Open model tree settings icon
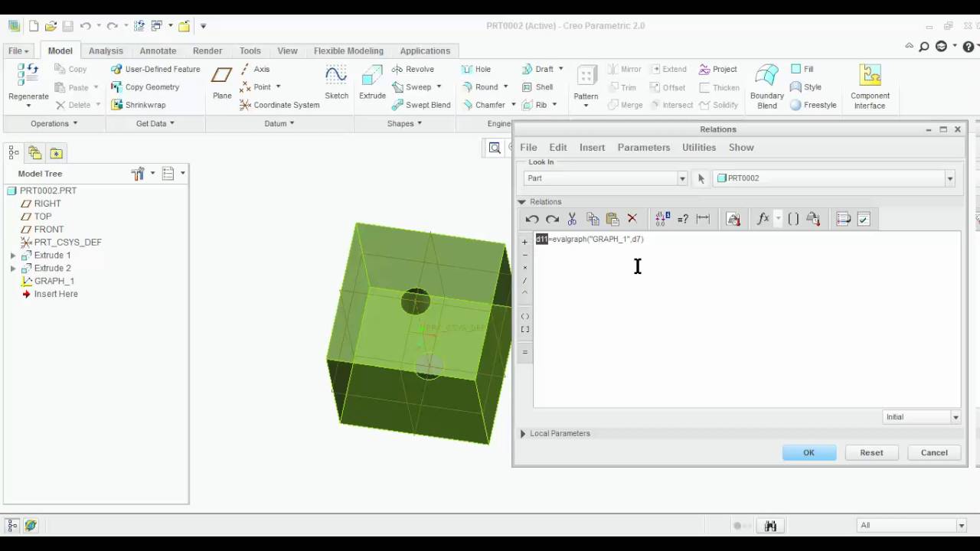The width and height of the screenshot is (980, 551). (138, 174)
